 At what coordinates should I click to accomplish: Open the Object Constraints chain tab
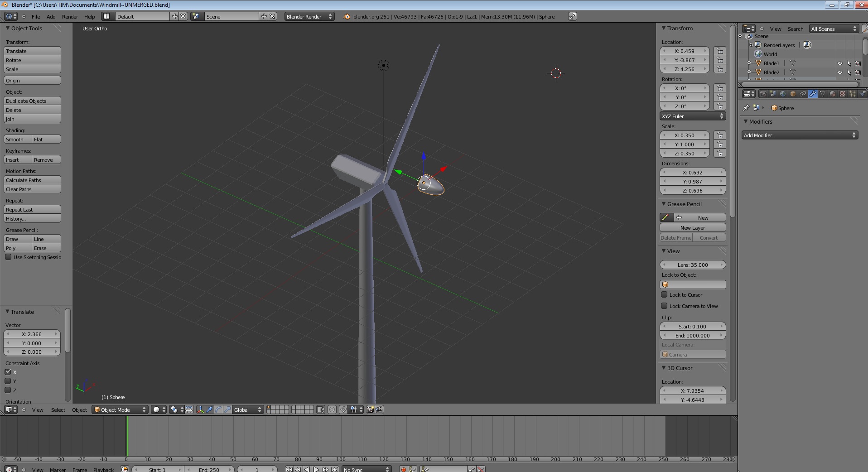(803, 94)
